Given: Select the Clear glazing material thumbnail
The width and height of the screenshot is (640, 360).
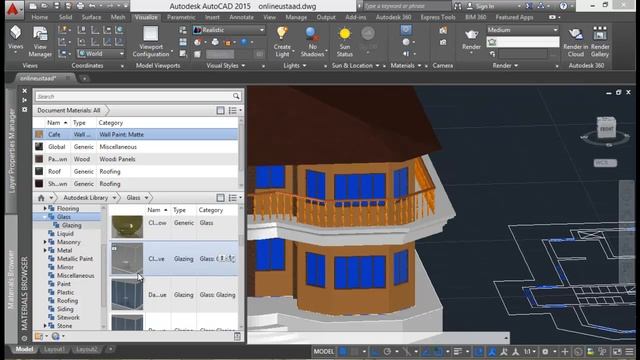Looking at the screenshot, I should point(127,258).
